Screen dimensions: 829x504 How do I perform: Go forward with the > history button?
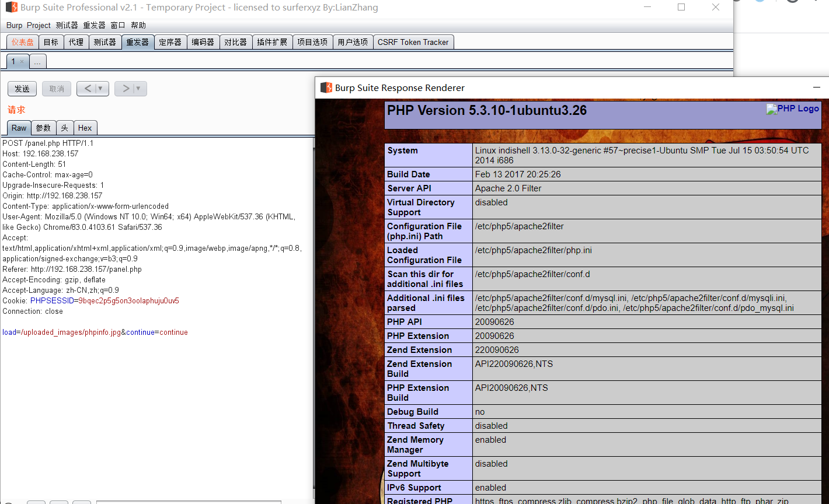point(126,89)
